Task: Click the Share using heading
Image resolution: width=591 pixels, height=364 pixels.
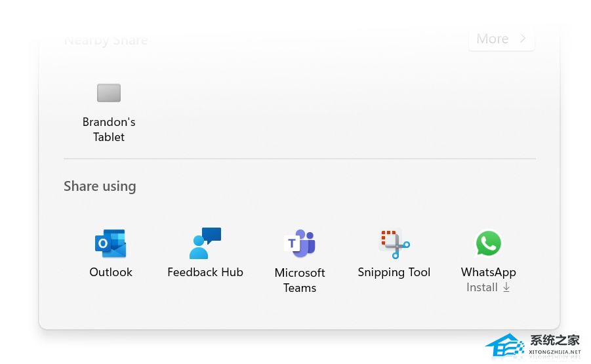Action: 100,186
